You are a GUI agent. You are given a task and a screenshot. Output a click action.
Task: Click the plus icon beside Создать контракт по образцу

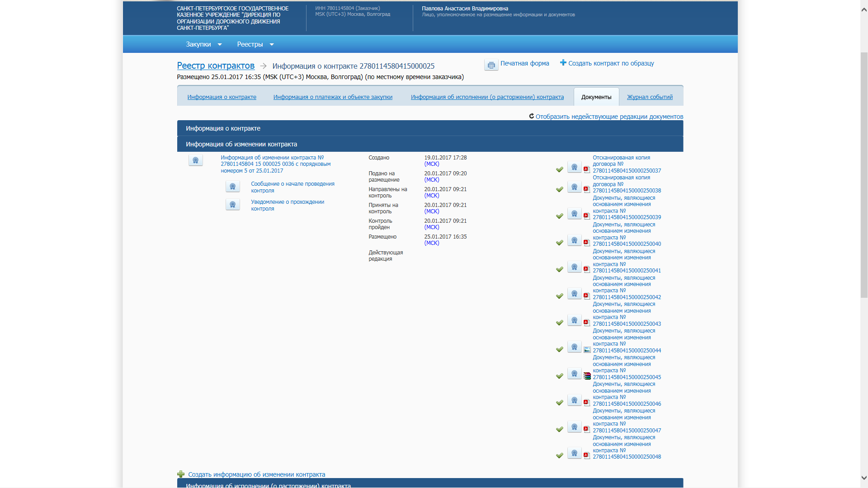563,63
